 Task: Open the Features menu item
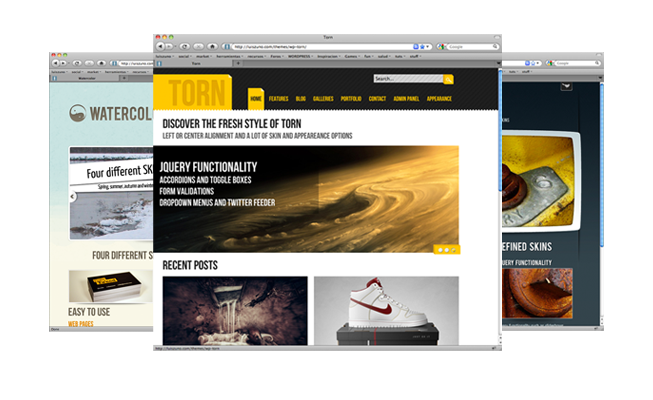278,100
